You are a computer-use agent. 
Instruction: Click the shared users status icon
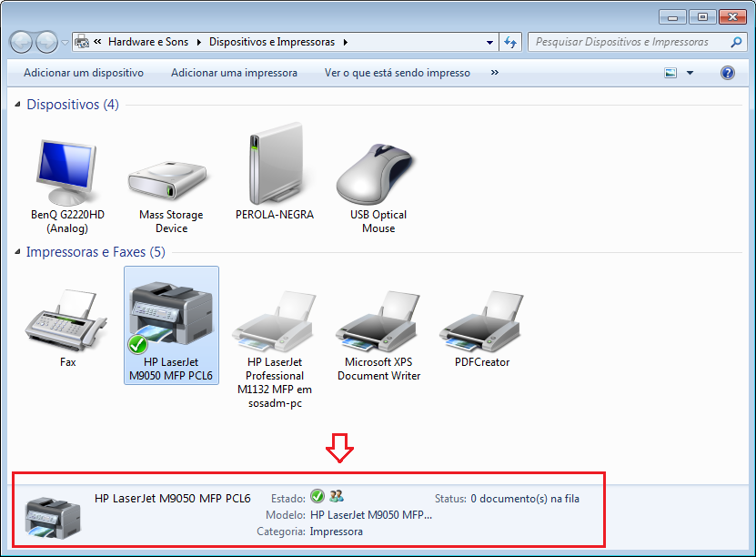(336, 496)
